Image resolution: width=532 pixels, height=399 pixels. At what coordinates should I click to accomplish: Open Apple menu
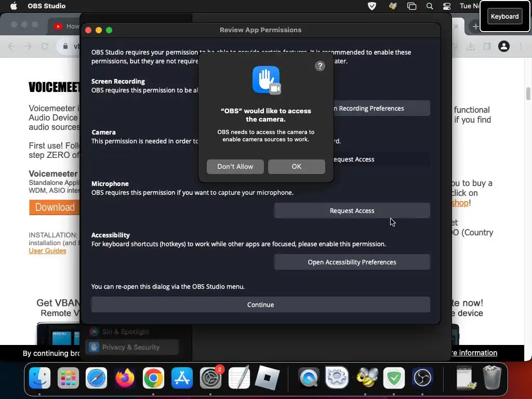[14, 6]
